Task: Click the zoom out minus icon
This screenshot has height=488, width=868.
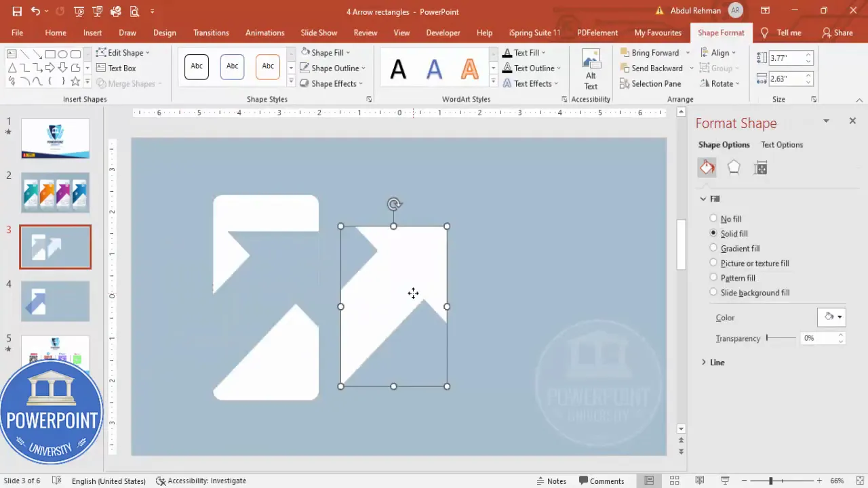Action: point(745,481)
